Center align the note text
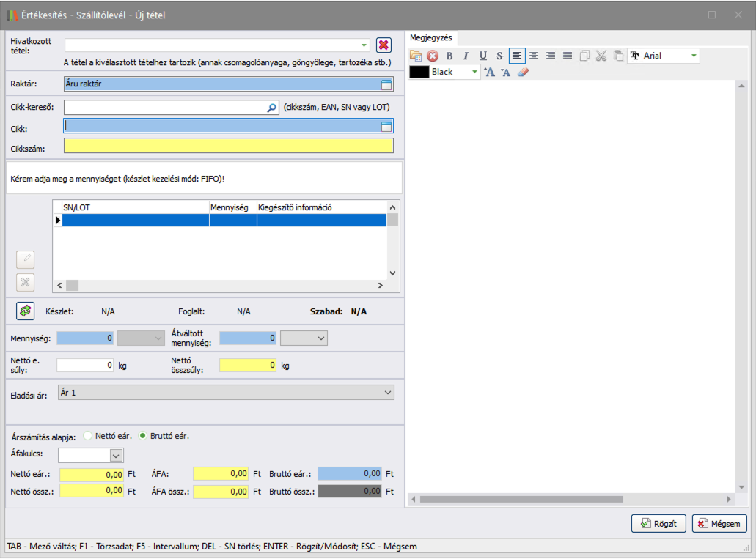 point(534,56)
